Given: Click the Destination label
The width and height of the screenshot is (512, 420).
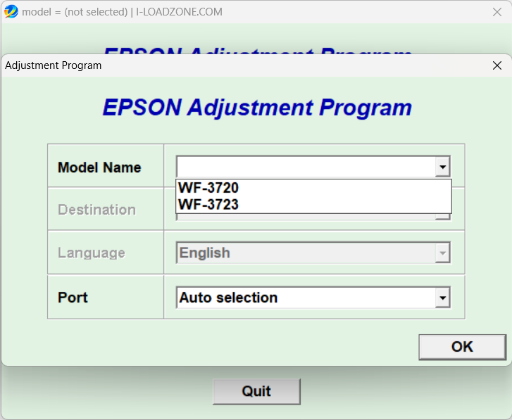Looking at the screenshot, I should point(96,210).
